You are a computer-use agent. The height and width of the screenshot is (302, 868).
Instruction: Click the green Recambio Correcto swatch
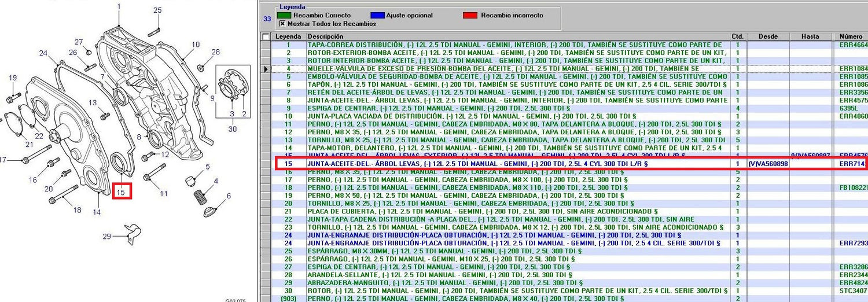click(284, 16)
